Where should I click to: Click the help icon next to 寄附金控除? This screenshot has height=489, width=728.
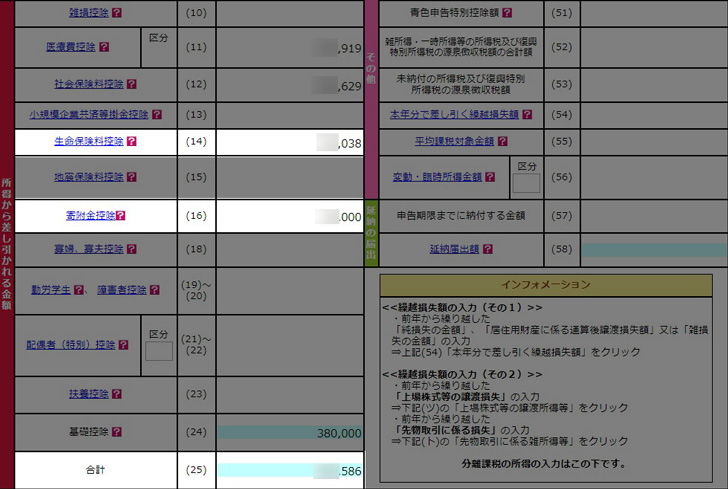pyautogui.click(x=121, y=215)
